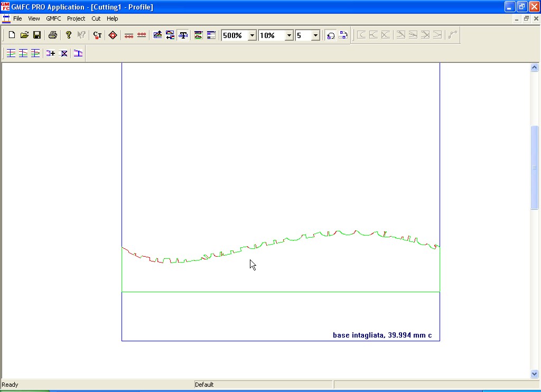Open the Cut menu
Image resolution: width=541 pixels, height=392 pixels.
click(x=96, y=18)
